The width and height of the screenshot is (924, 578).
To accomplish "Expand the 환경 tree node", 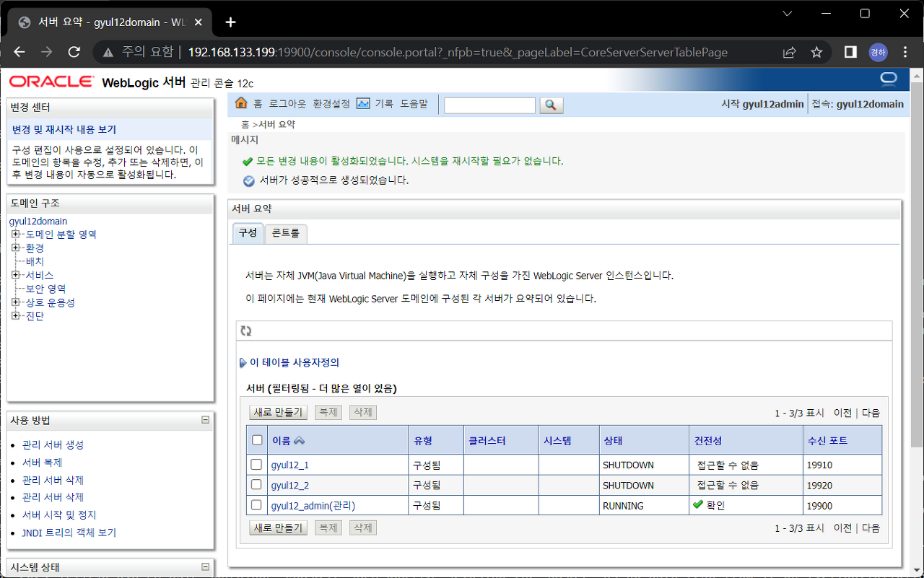I will pos(14,248).
